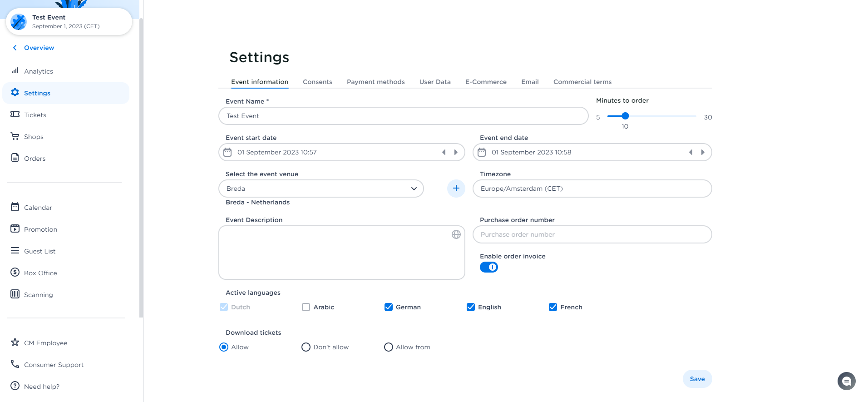868x402 pixels.
Task: Click the Box Office dollar icon
Action: (15, 273)
